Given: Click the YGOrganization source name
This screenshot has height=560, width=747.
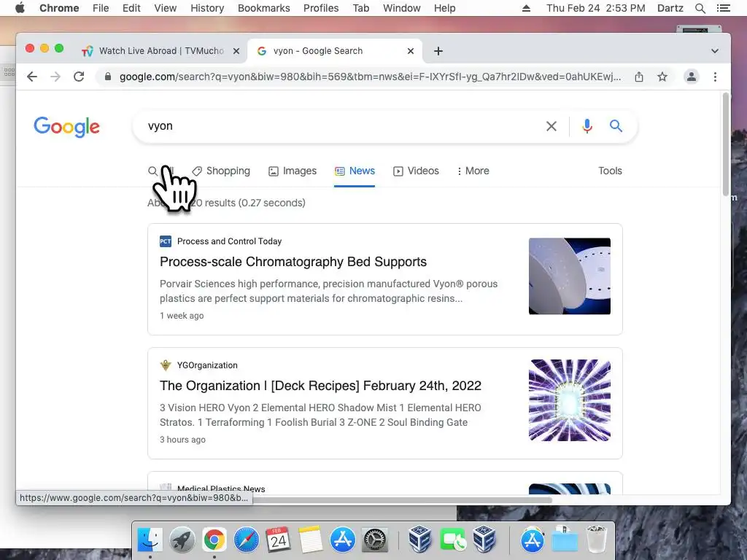Looking at the screenshot, I should coord(207,365).
